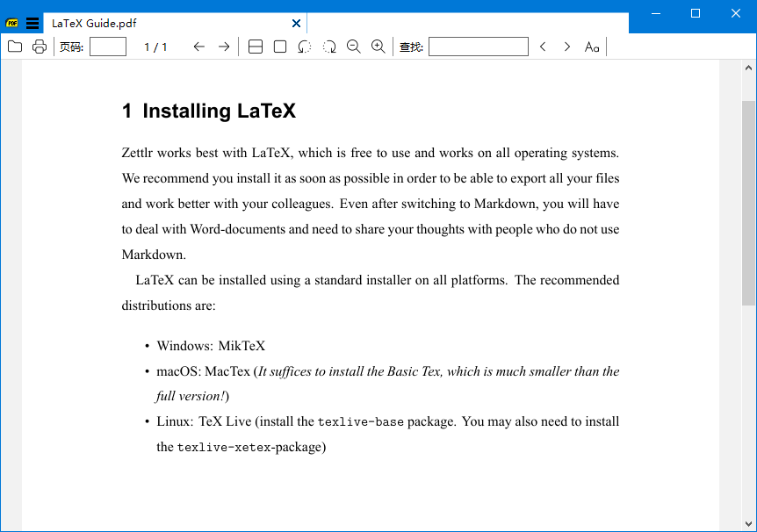This screenshot has width=757, height=532.
Task: Rotate the page right
Action: 329,47
